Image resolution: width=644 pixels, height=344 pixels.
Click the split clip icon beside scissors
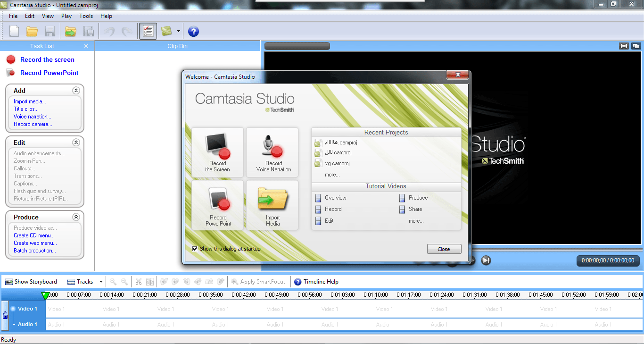(150, 282)
